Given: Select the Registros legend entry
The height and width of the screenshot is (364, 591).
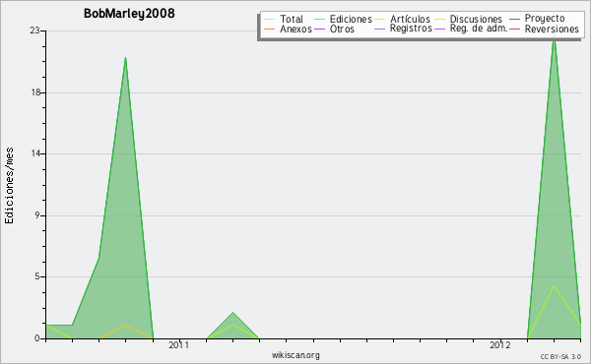Looking at the screenshot, I should pos(411,29).
